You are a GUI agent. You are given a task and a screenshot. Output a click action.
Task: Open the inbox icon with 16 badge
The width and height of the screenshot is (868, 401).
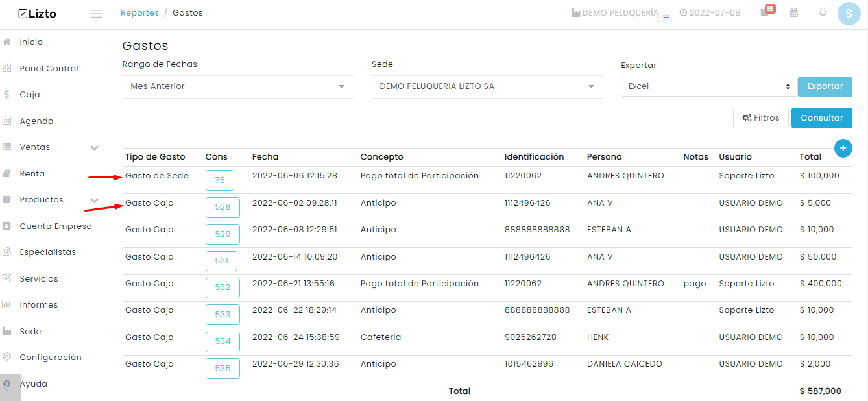[766, 12]
